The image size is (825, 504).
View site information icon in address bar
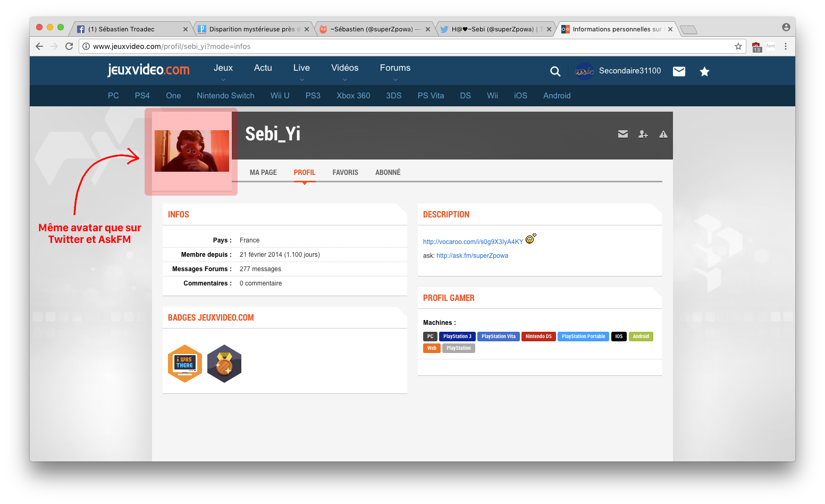pyautogui.click(x=86, y=46)
